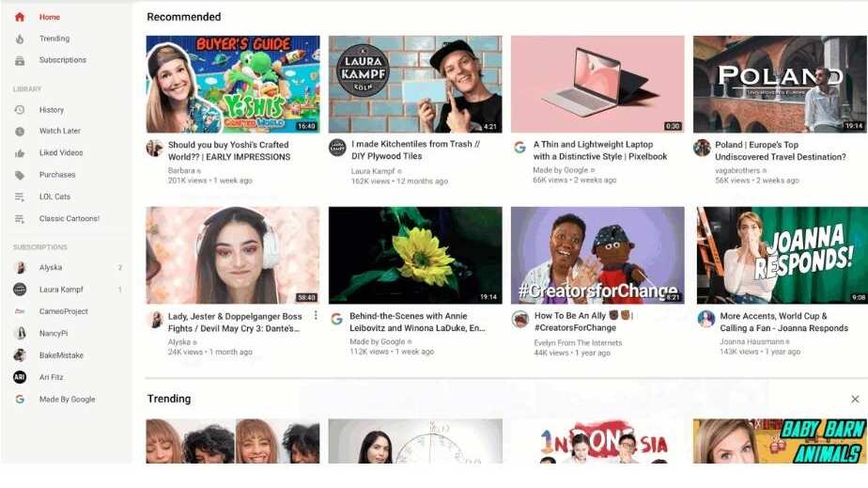This screenshot has height=488, width=868.
Task: Dismiss the Trending section with X
Action: click(x=855, y=399)
